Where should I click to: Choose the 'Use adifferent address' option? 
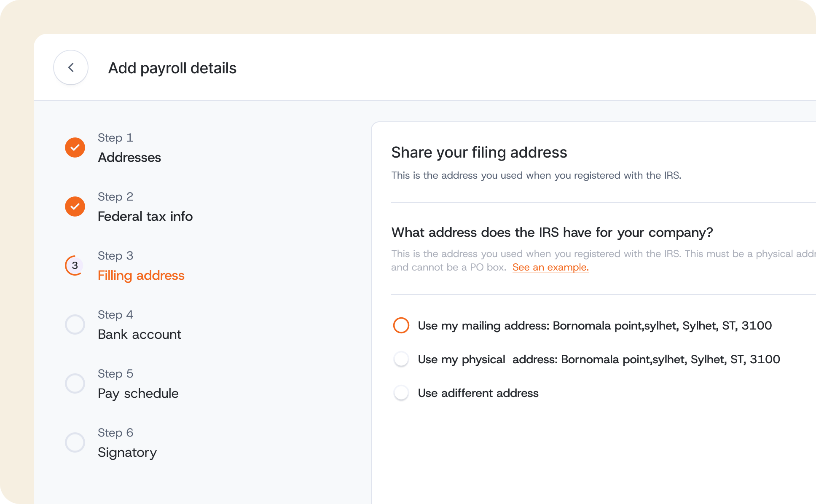coord(401,393)
